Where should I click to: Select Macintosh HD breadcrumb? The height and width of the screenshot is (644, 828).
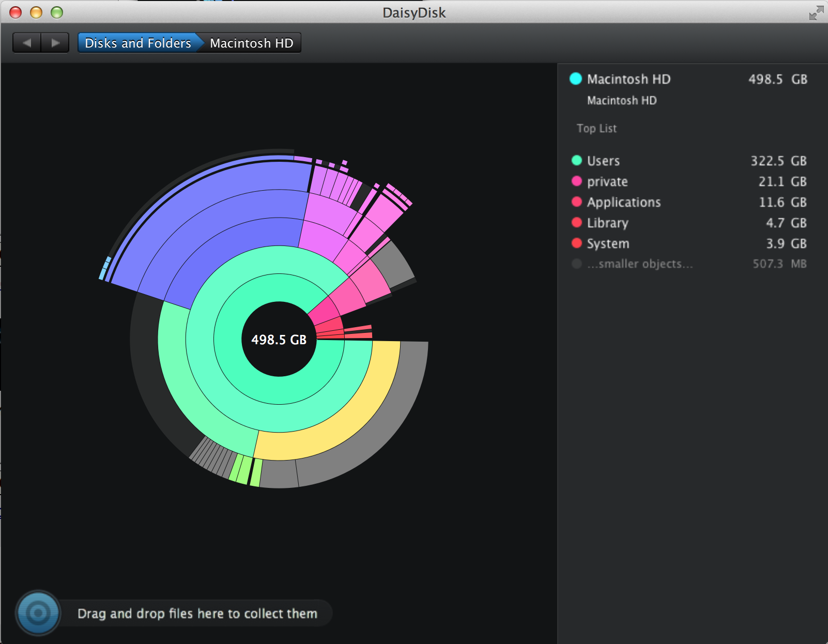coord(252,43)
